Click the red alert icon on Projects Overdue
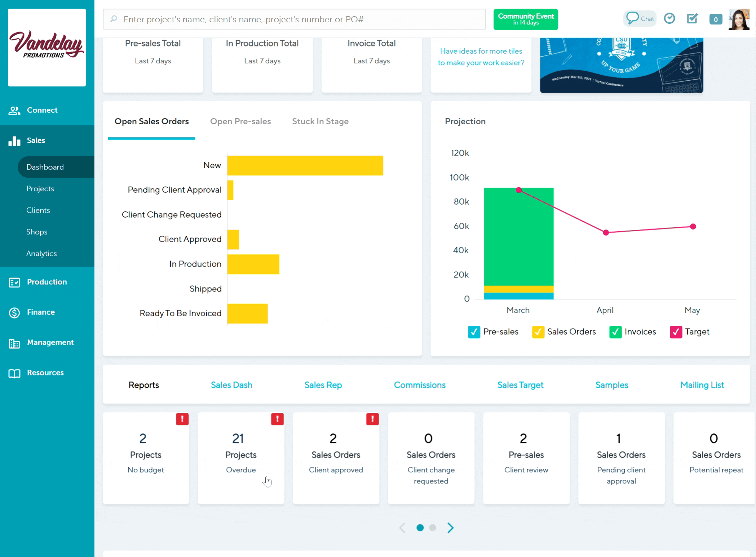This screenshot has height=557, width=756. 277,419
